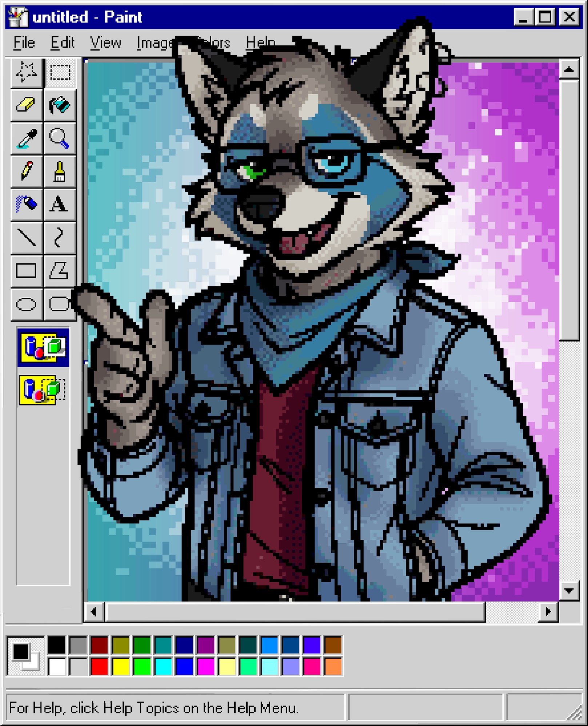Switch to transparent selection mode
The image size is (588, 726).
click(x=43, y=390)
